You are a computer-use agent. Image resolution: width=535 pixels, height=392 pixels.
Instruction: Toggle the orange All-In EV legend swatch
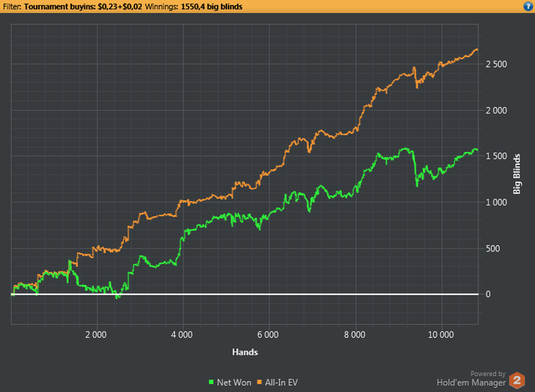tap(259, 382)
